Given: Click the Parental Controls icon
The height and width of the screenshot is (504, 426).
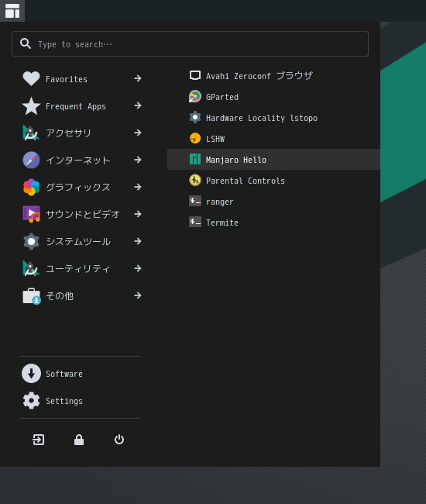Looking at the screenshot, I should [195, 181].
